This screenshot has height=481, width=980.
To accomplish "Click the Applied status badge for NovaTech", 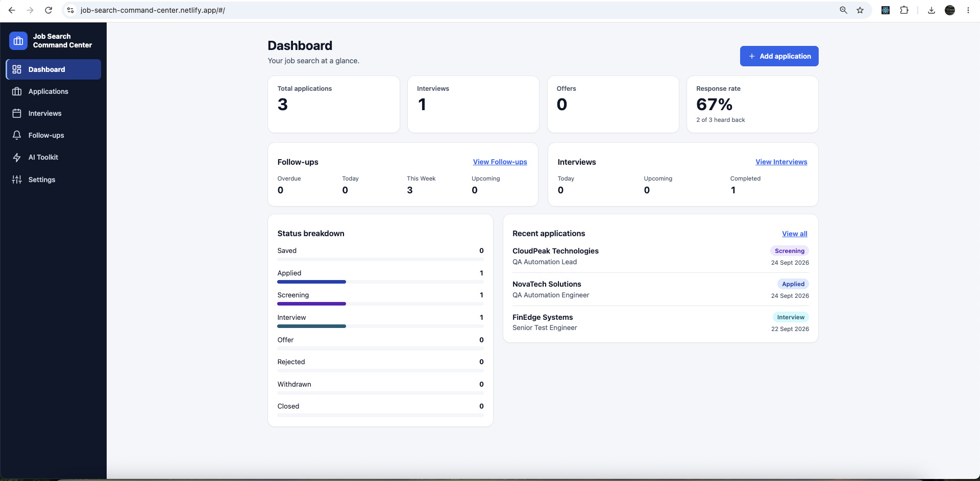I will [x=793, y=284].
